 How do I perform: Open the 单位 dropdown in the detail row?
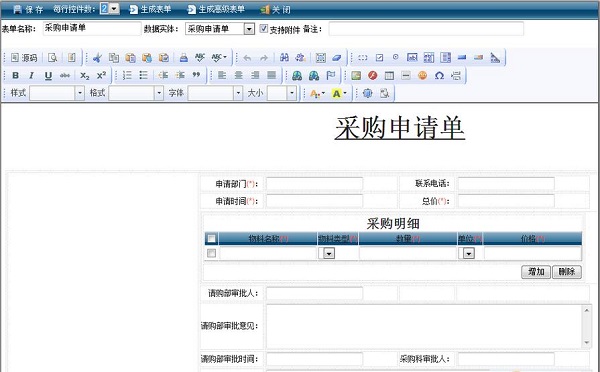click(469, 253)
